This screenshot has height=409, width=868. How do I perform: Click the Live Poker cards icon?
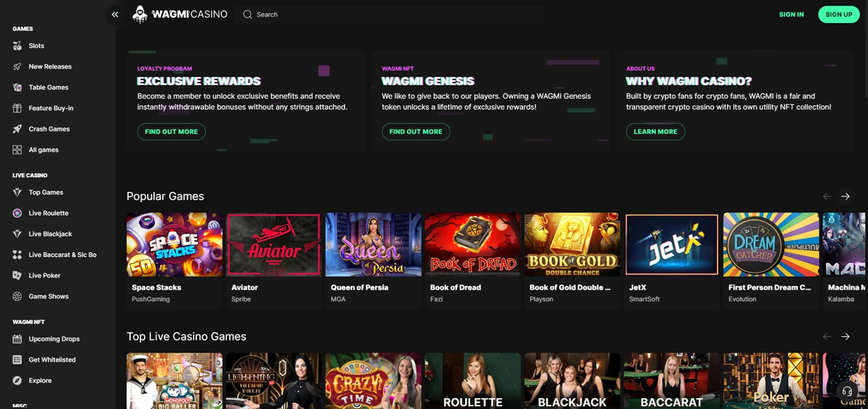click(x=17, y=275)
